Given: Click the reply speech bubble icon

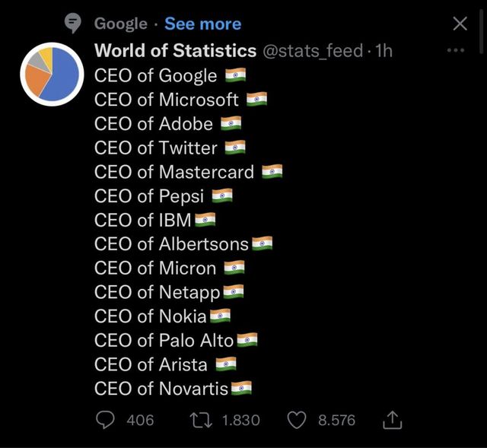Looking at the screenshot, I should pos(108,419).
